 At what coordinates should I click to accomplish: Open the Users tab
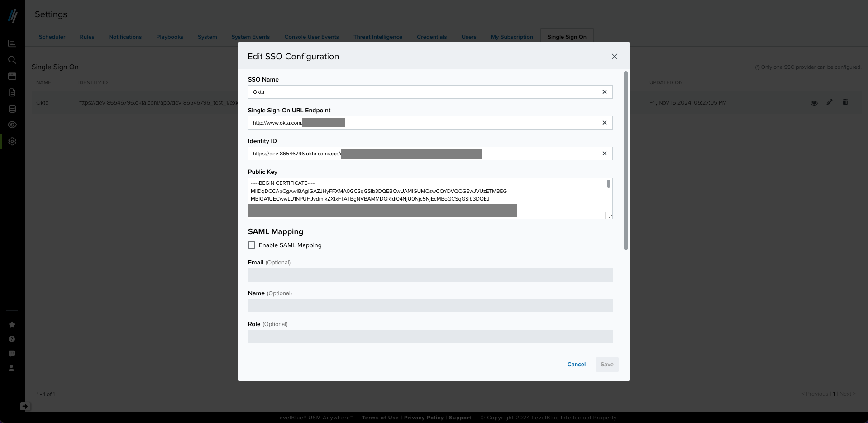point(469,37)
